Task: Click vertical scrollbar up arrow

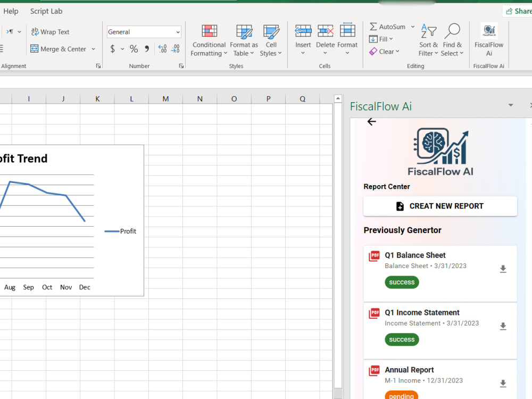Action: click(x=338, y=99)
